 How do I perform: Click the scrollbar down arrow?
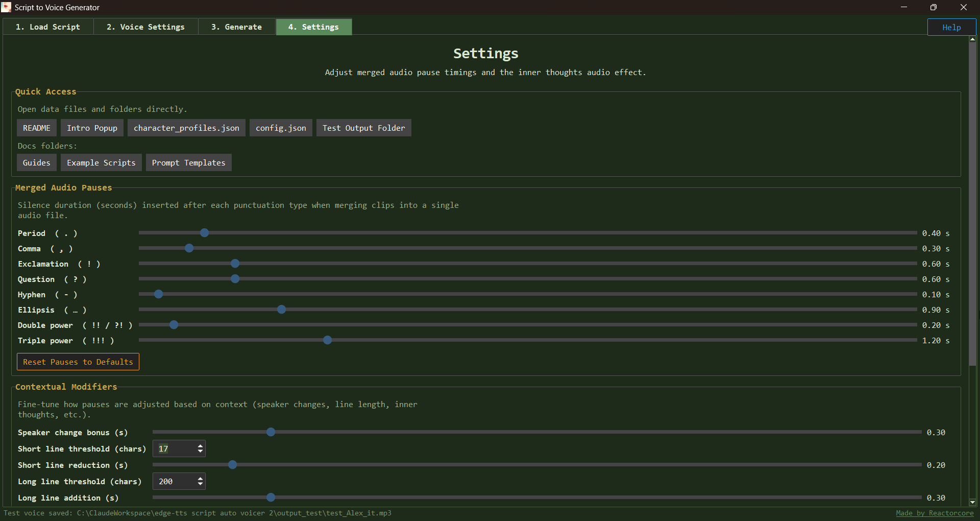[972, 502]
